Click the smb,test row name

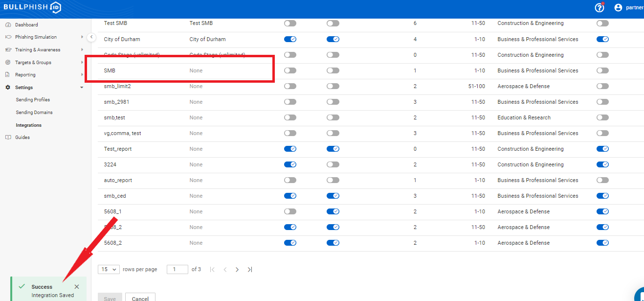point(114,117)
